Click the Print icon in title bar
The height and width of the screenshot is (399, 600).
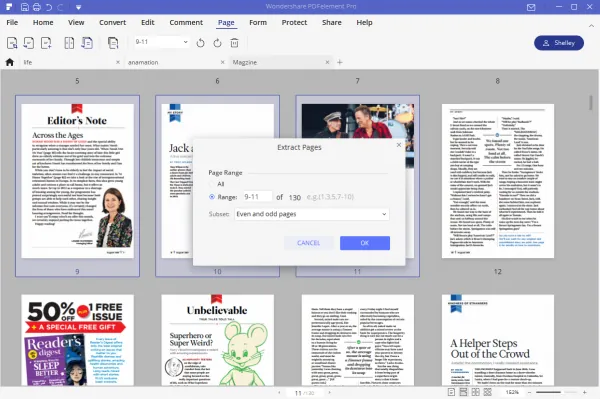(37, 7)
